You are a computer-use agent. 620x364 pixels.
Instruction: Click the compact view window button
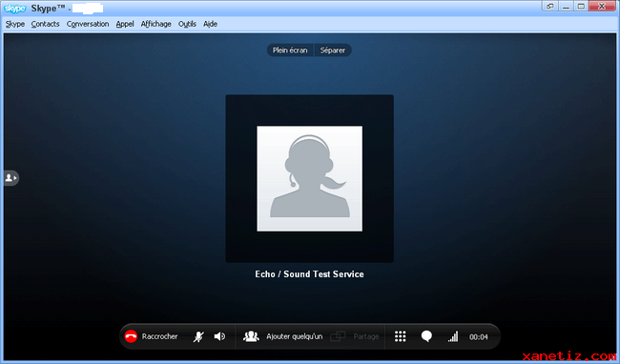(x=550, y=6)
